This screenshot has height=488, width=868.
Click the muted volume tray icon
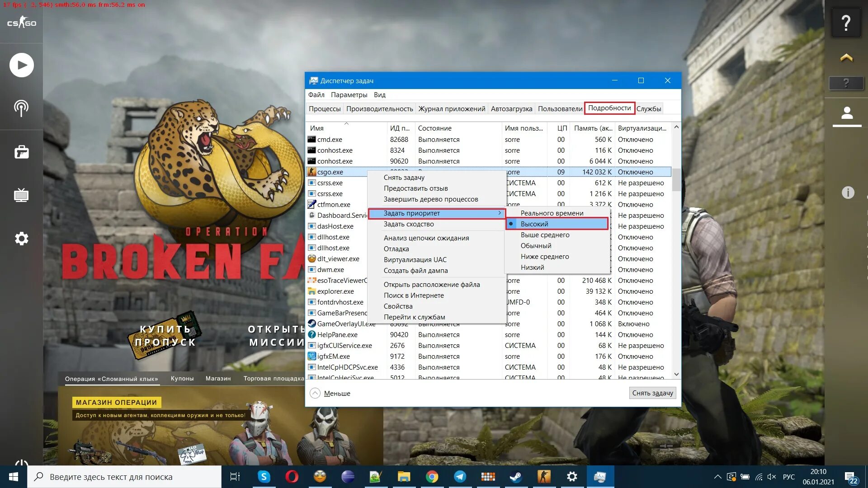click(x=772, y=477)
